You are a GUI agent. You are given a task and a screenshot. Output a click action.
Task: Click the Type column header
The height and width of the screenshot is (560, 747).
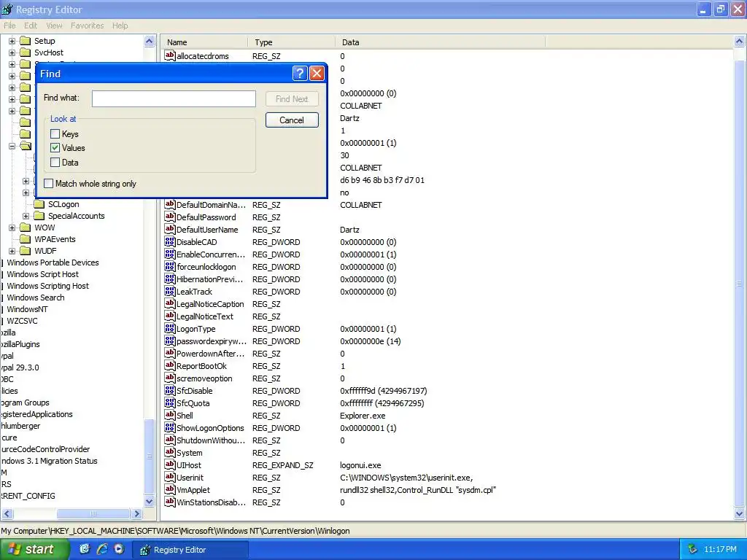tap(292, 42)
